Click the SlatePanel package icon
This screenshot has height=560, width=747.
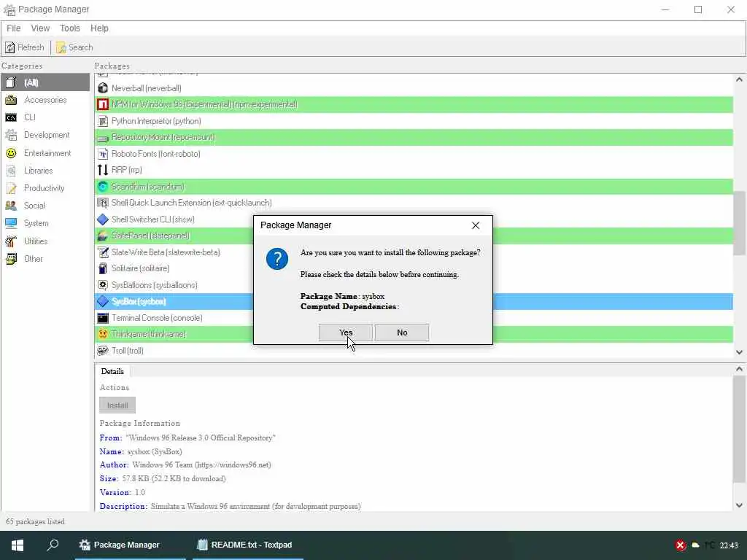tap(102, 236)
